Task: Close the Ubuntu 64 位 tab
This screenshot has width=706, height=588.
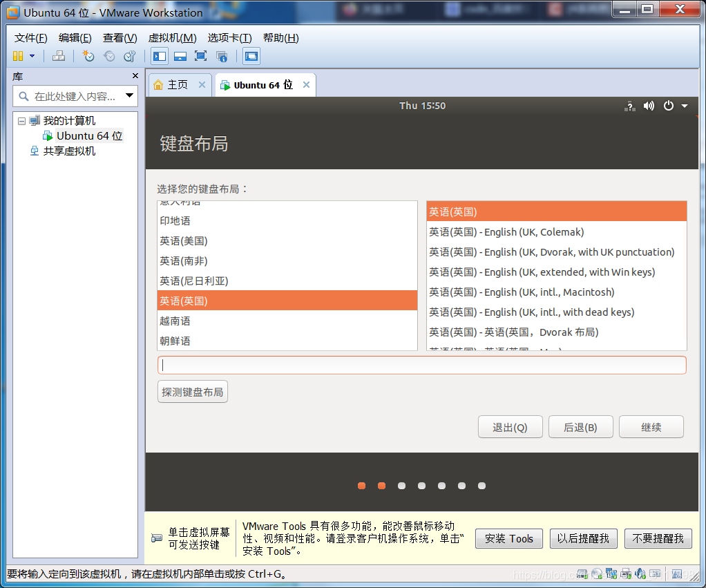Action: [x=306, y=85]
